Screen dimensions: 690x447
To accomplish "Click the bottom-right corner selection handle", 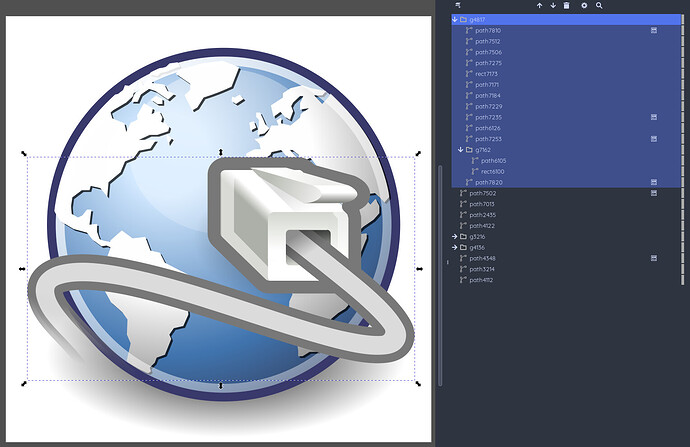I will coord(418,384).
